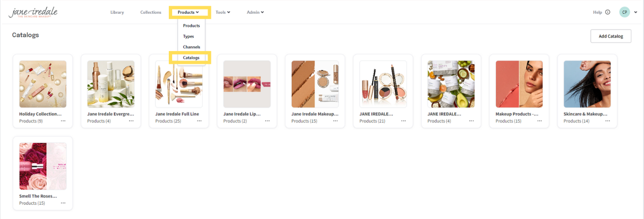
Task: Open more options for Jane Iredale Lip catalog
Action: pyautogui.click(x=267, y=121)
